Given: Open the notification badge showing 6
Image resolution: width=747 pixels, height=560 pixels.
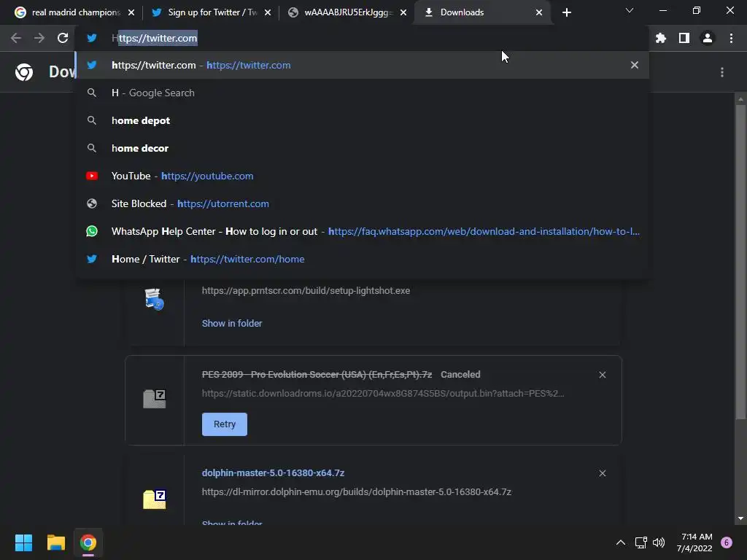Looking at the screenshot, I should pos(727,542).
